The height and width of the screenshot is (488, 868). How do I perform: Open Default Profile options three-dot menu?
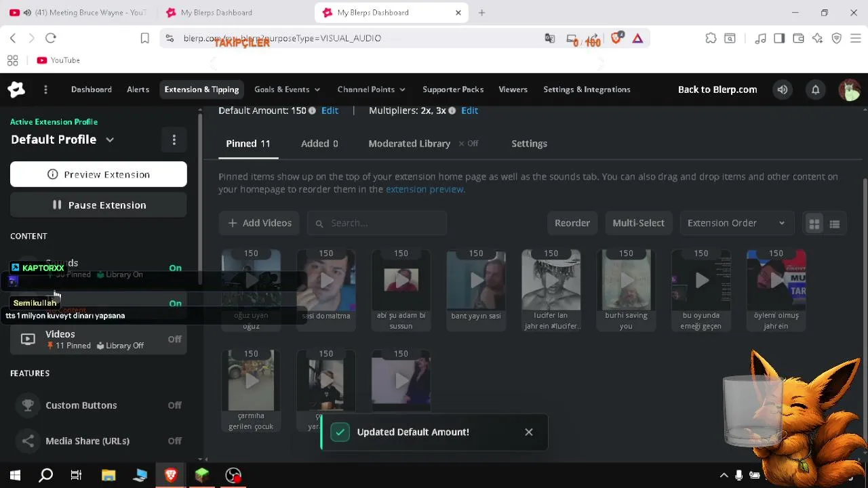(174, 140)
